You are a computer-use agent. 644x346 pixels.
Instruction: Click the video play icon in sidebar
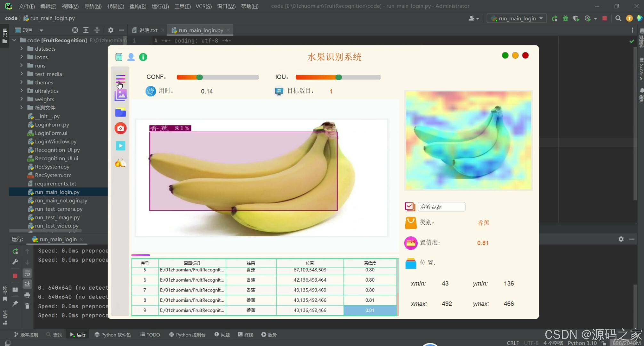[120, 146]
